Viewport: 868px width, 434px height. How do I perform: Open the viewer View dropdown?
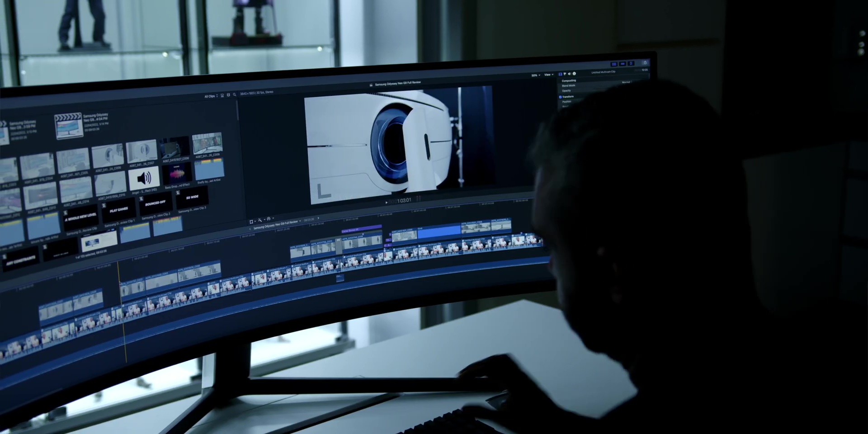point(549,75)
